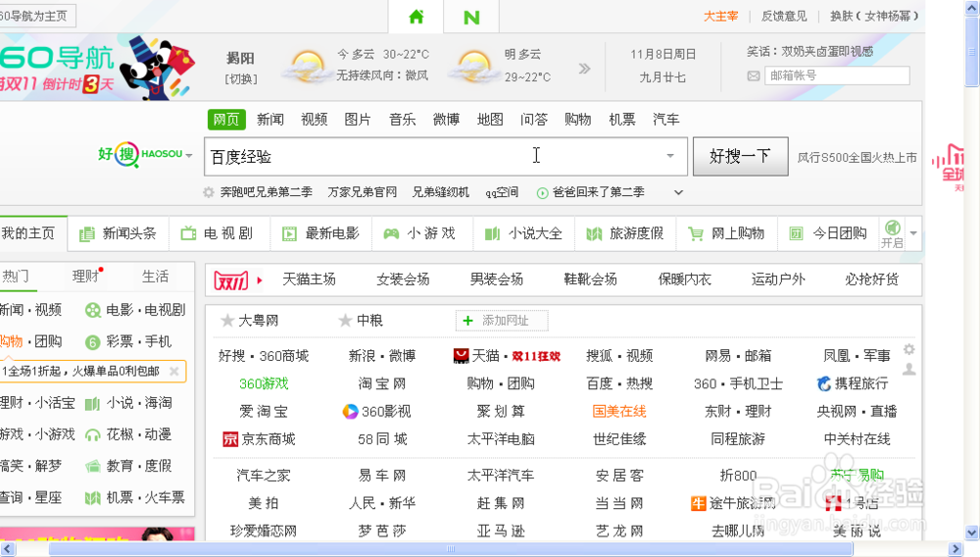Click the 最新电影 film icon
Screen dimensions: 980x557
click(x=289, y=234)
